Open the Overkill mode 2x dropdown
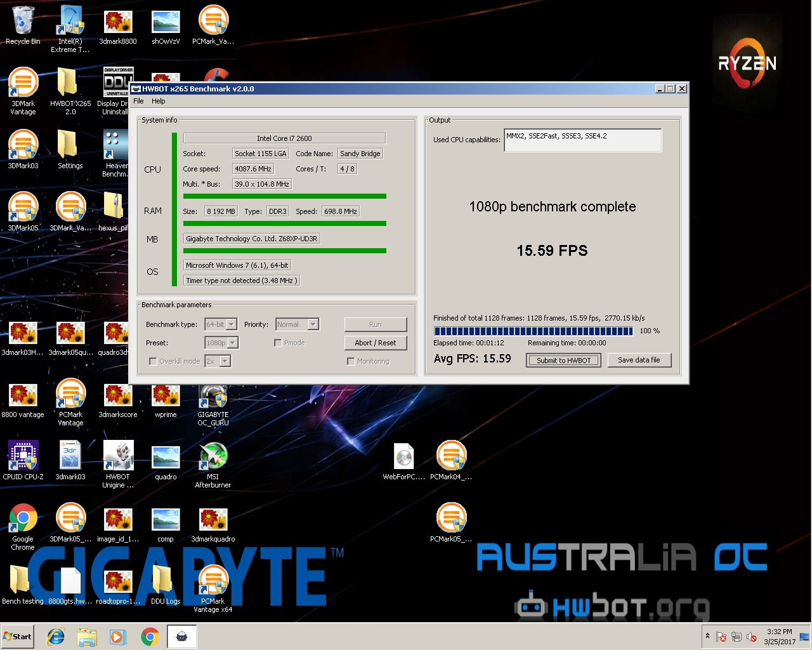812x650 pixels. click(217, 361)
